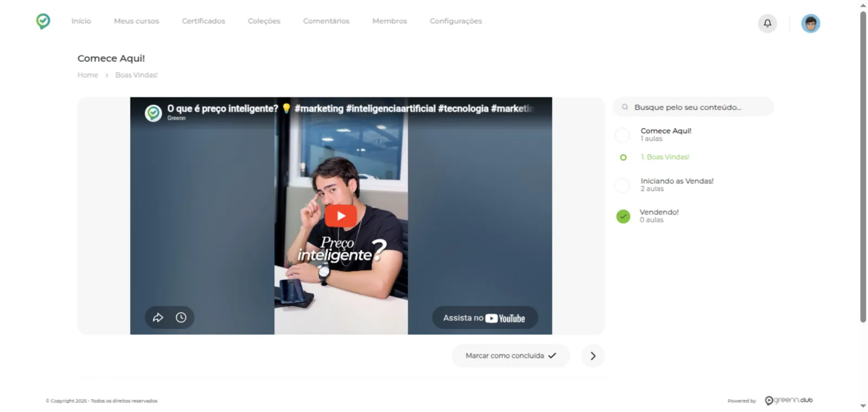
Task: Play the YouTube video
Action: [341, 216]
